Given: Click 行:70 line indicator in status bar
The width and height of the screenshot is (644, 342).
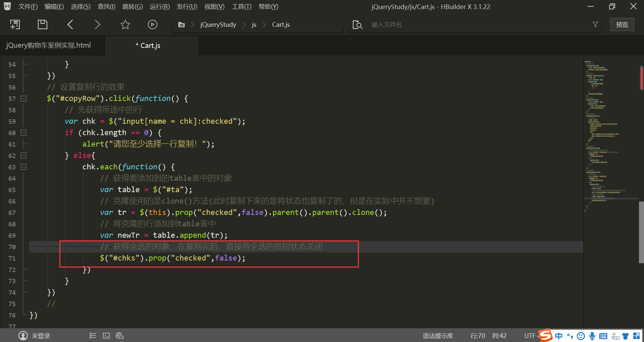Looking at the screenshot, I should (478, 336).
